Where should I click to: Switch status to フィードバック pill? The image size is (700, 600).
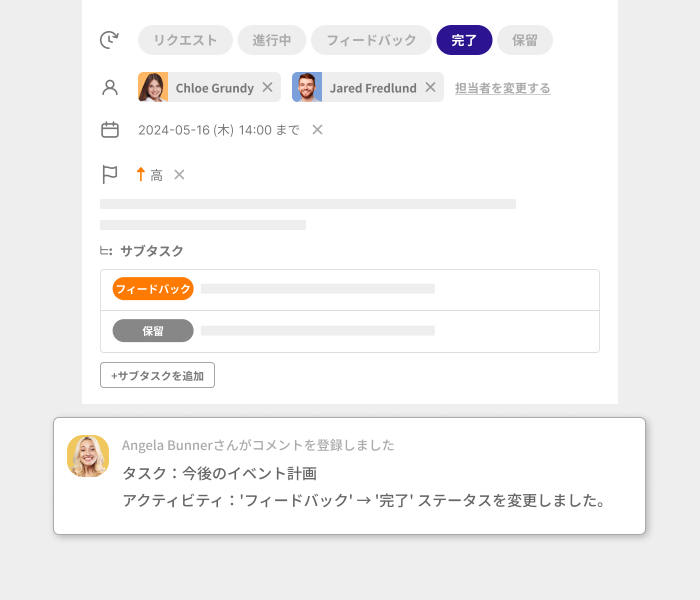click(x=371, y=40)
